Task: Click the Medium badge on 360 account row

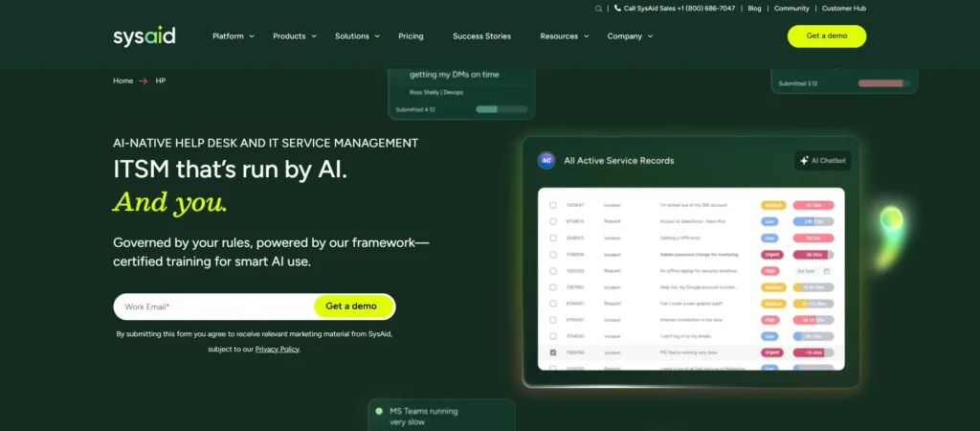Action: (x=773, y=205)
